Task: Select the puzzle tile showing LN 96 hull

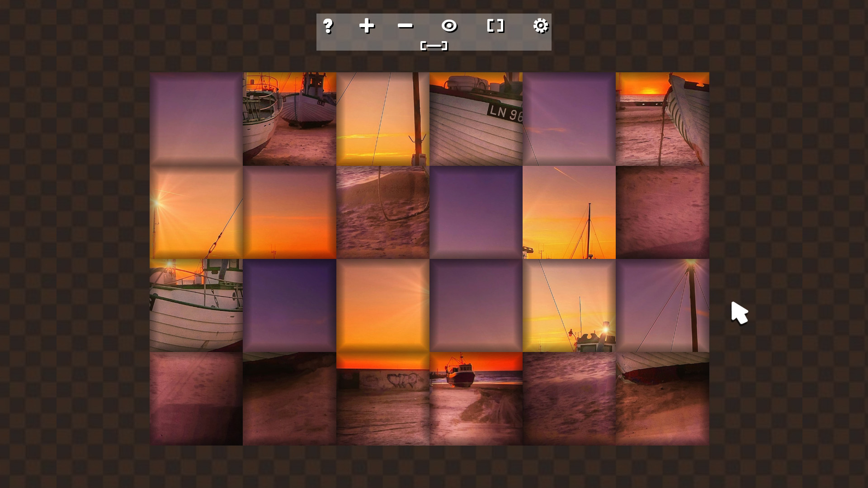Action: (x=476, y=119)
